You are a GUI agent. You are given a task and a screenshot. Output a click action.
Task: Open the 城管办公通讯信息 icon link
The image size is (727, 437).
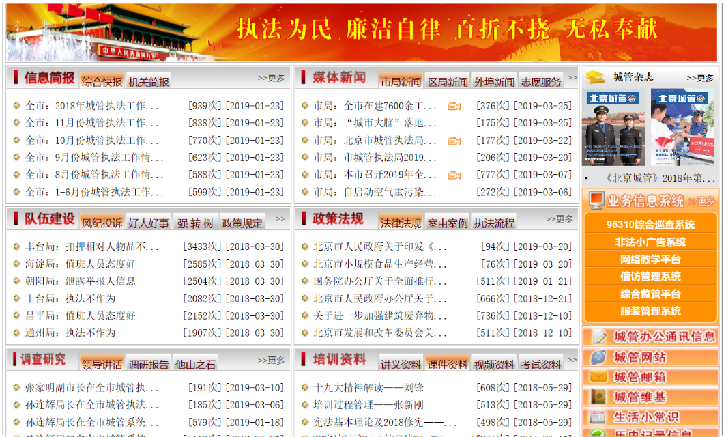[x=598, y=337]
